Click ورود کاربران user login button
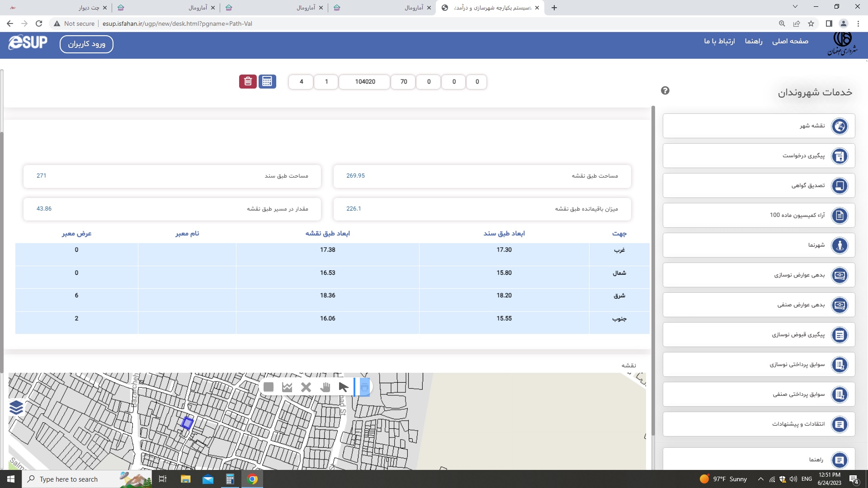Viewport: 868px width, 488px height. pyautogui.click(x=86, y=44)
